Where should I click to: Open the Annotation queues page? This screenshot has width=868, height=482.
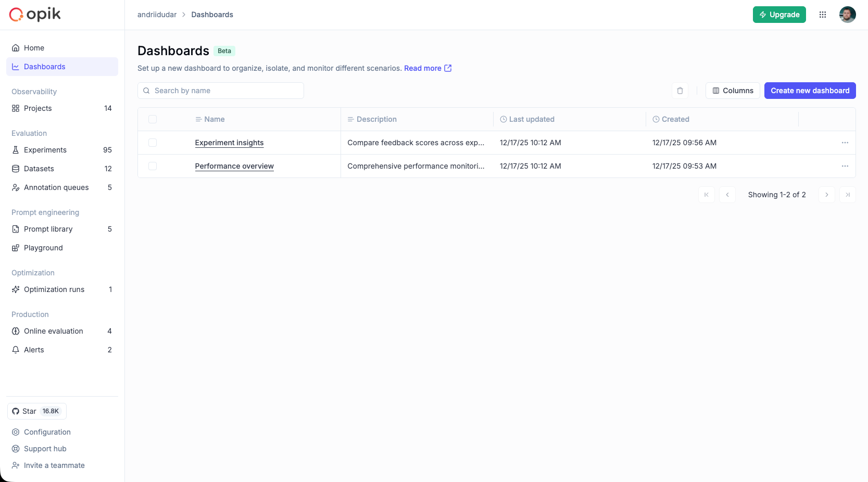(x=56, y=187)
